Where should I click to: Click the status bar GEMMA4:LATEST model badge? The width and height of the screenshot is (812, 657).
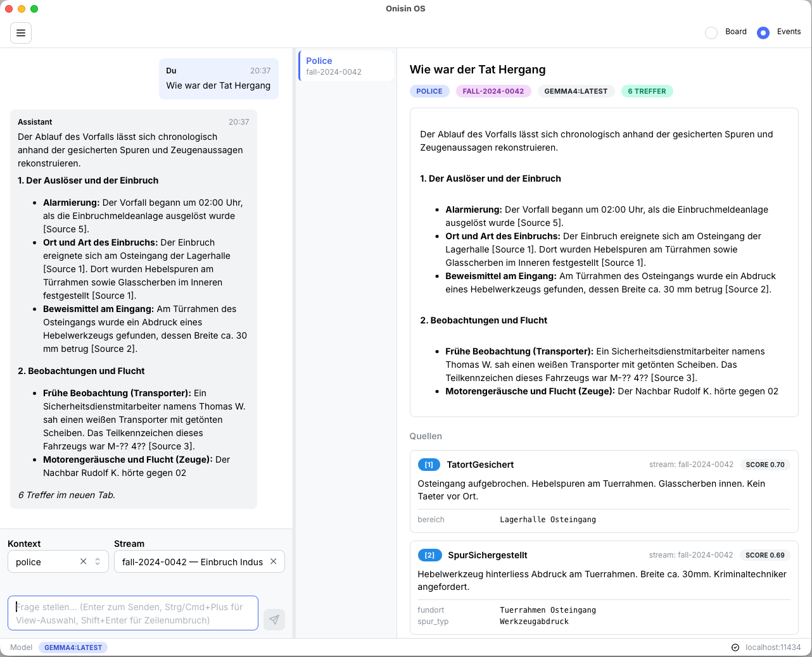pos(73,648)
